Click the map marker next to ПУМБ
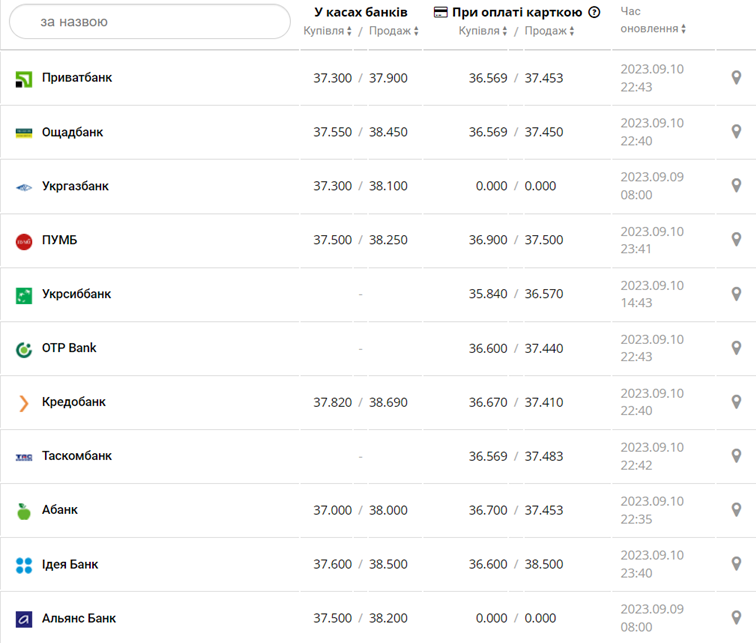 (x=736, y=240)
